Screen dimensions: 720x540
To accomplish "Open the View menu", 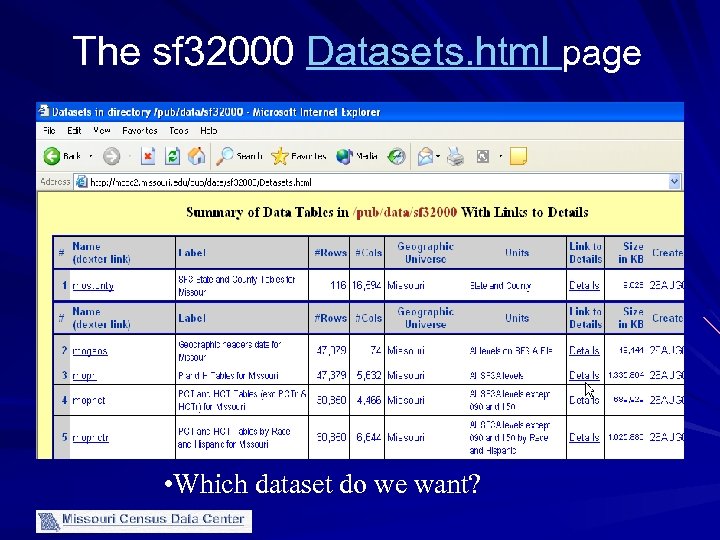I will point(101,131).
